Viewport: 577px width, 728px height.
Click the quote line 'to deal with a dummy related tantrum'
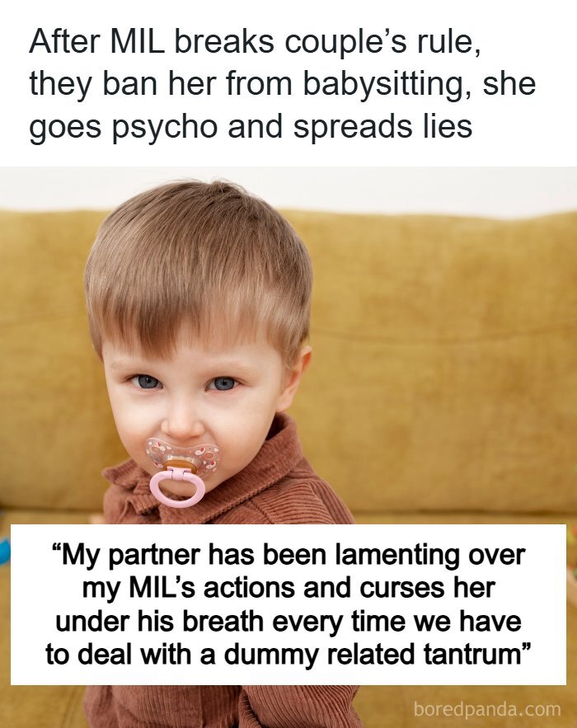288,655
